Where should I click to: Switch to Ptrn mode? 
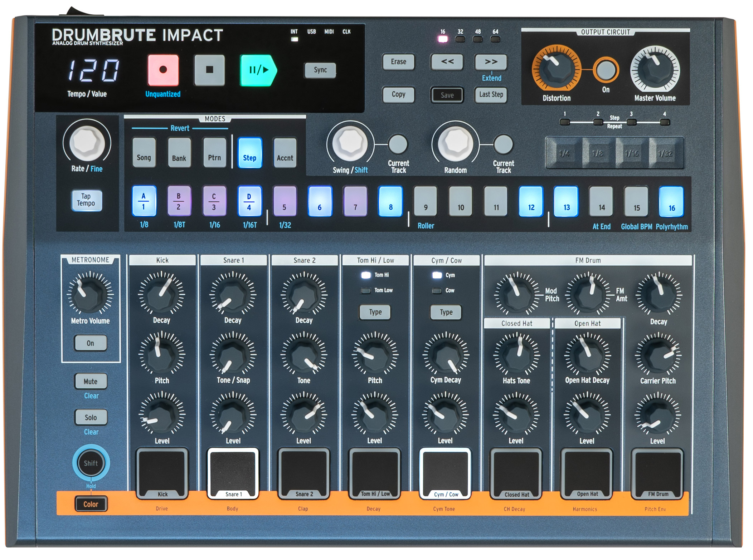pos(215,153)
